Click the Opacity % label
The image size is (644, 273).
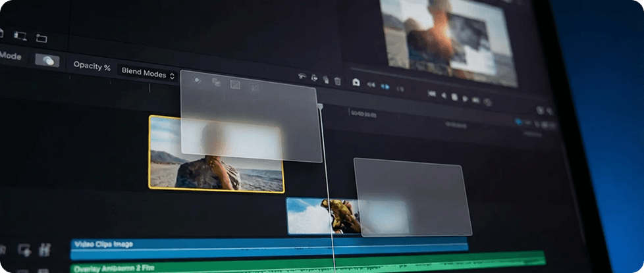[92, 66]
